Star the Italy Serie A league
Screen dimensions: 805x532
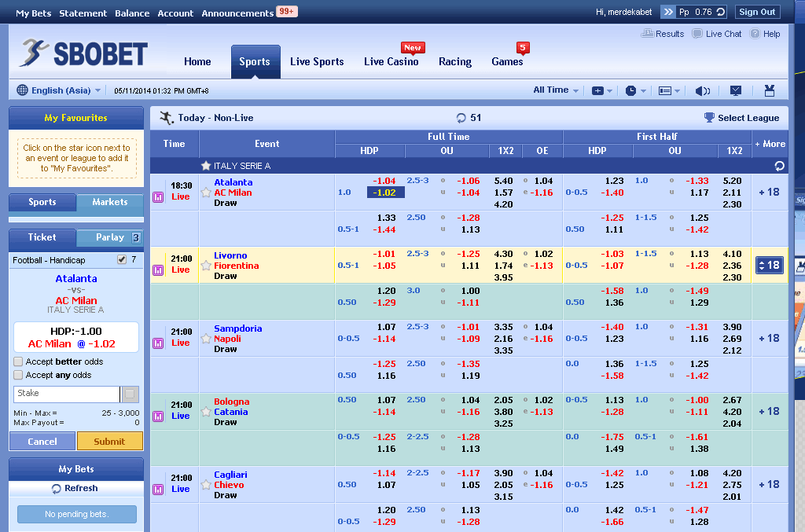click(x=206, y=166)
